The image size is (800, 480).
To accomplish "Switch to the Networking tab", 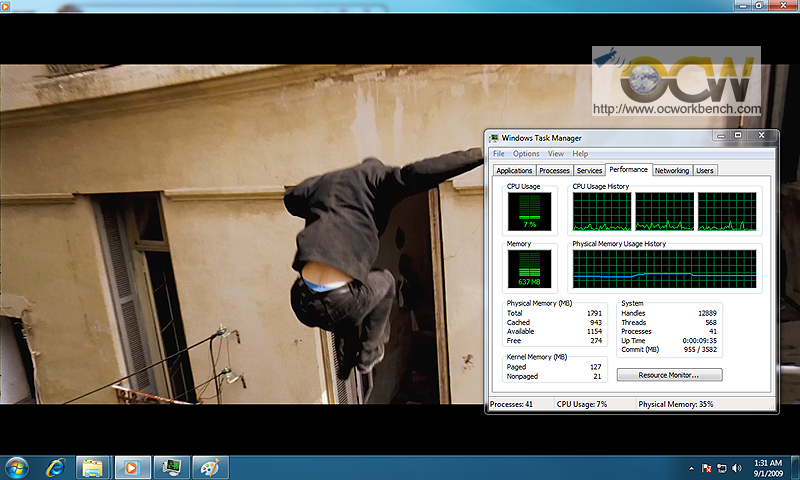I will pyautogui.click(x=672, y=170).
